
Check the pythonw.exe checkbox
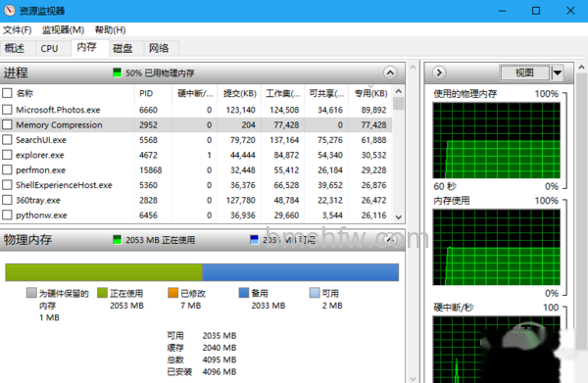pyautogui.click(x=7, y=215)
